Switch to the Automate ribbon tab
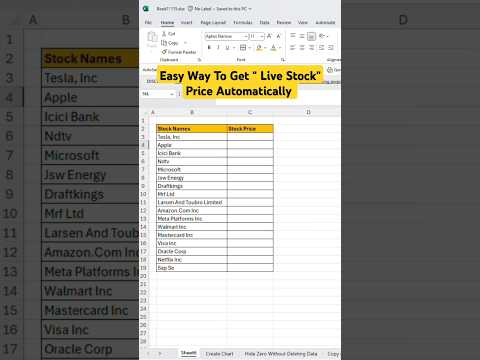 tap(325, 22)
